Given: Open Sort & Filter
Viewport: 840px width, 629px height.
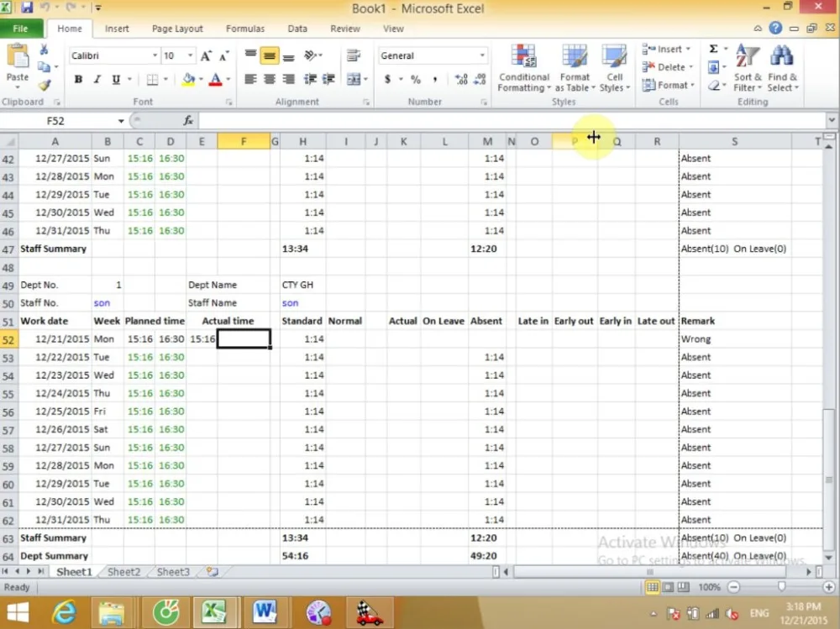Looking at the screenshot, I should coord(748,68).
